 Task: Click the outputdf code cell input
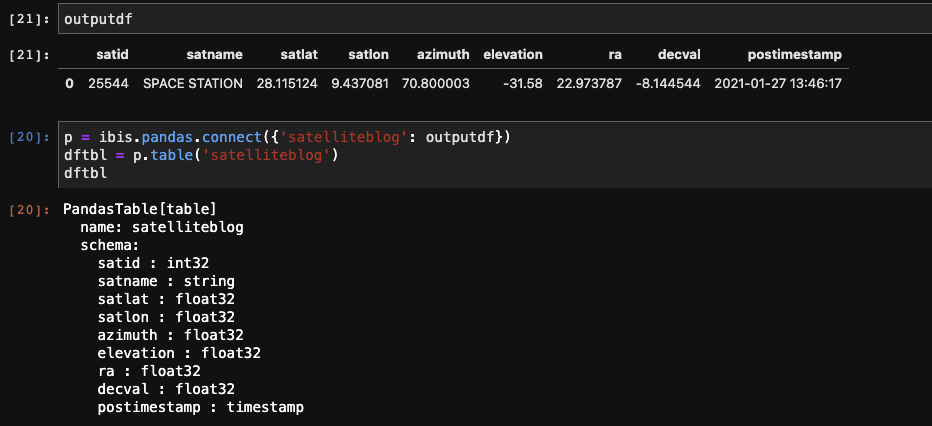tap(495, 19)
